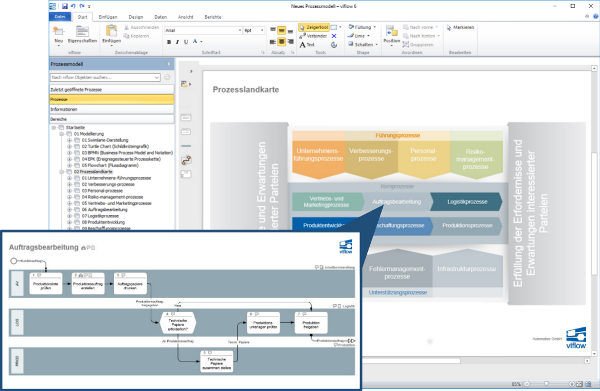The image size is (600, 391).
Task: Click the Markieren select button
Action: pyautogui.click(x=460, y=28)
